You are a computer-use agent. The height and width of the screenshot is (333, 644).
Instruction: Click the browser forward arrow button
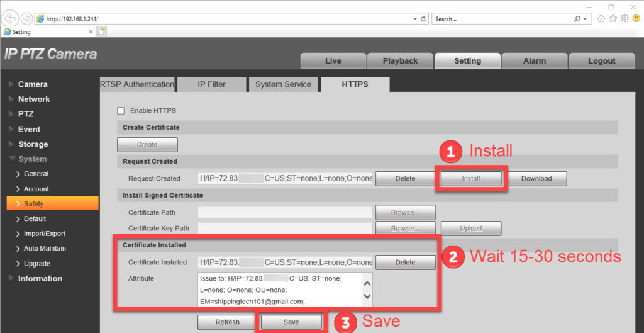[26, 18]
